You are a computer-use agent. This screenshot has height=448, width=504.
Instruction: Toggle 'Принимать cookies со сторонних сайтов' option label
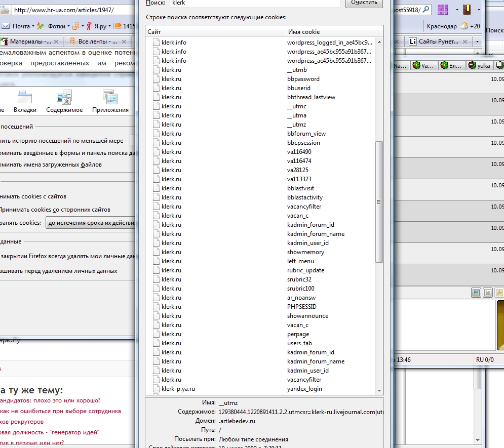55,210
